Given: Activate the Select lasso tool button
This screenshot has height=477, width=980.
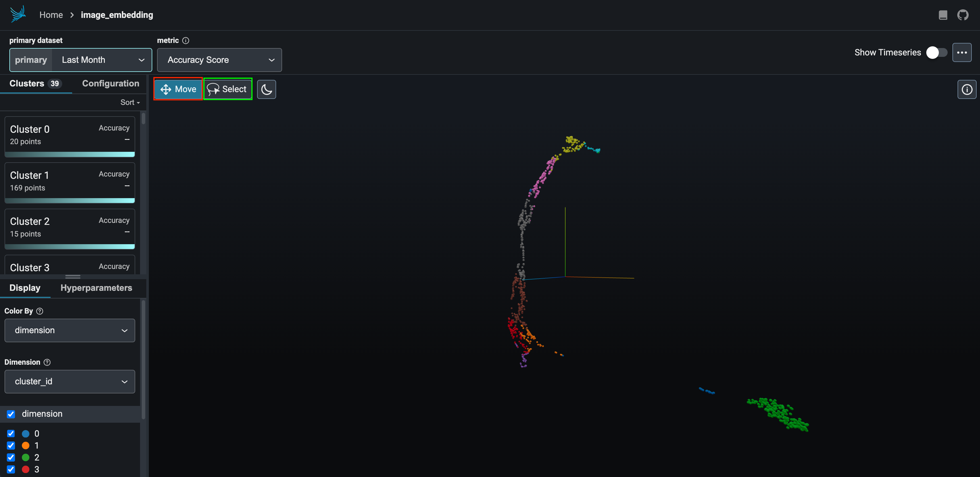Looking at the screenshot, I should 228,89.
